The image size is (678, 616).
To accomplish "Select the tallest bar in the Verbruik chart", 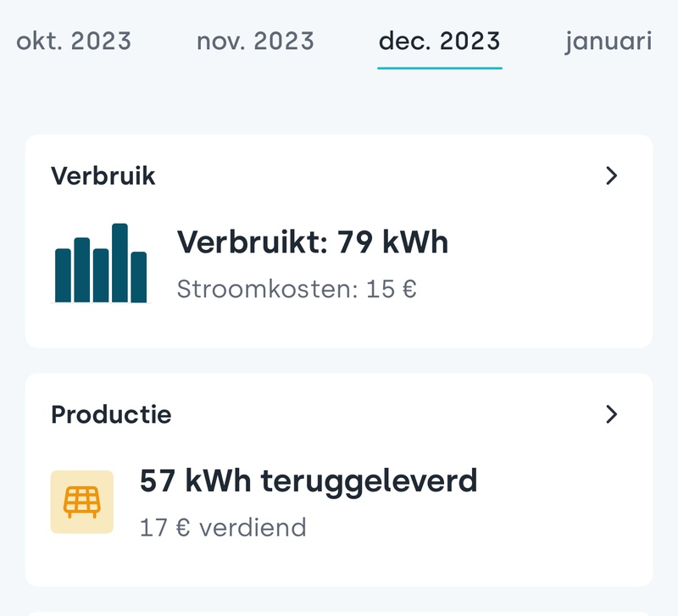I will coord(119,264).
